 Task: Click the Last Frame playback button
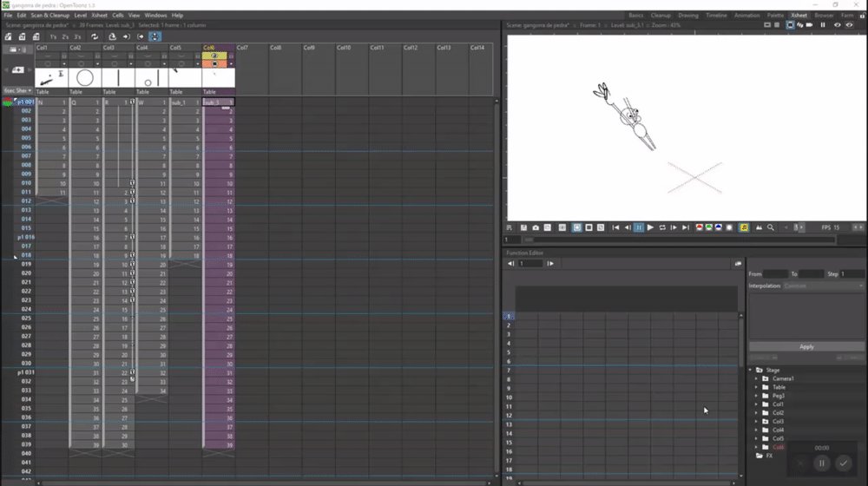686,227
